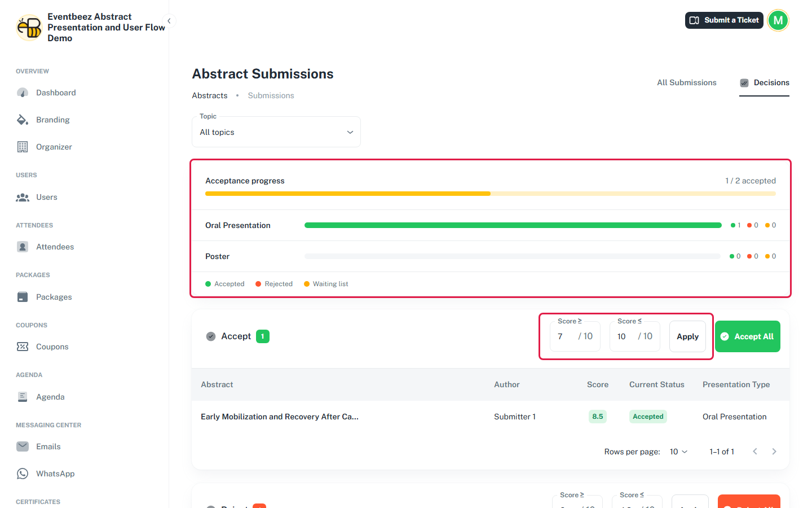Click the Organizer building icon
This screenshot has width=812, height=508.
pyautogui.click(x=23, y=147)
